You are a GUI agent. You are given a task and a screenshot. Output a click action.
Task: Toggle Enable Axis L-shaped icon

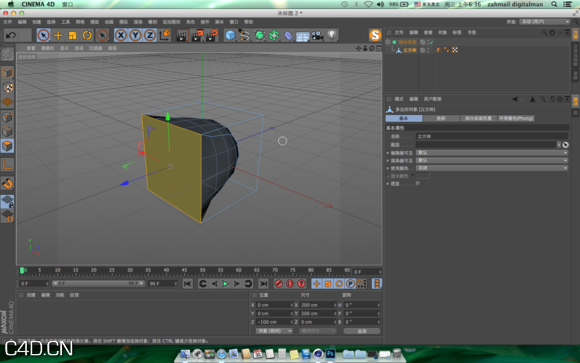click(x=7, y=165)
